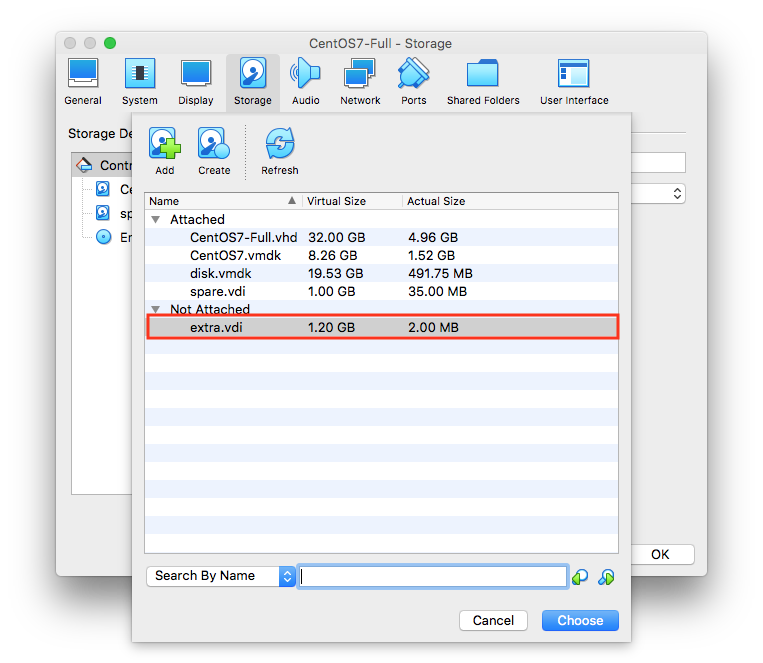Select the optical drive icon in storage tree
This screenshot has width=763, height=663.
coord(103,237)
